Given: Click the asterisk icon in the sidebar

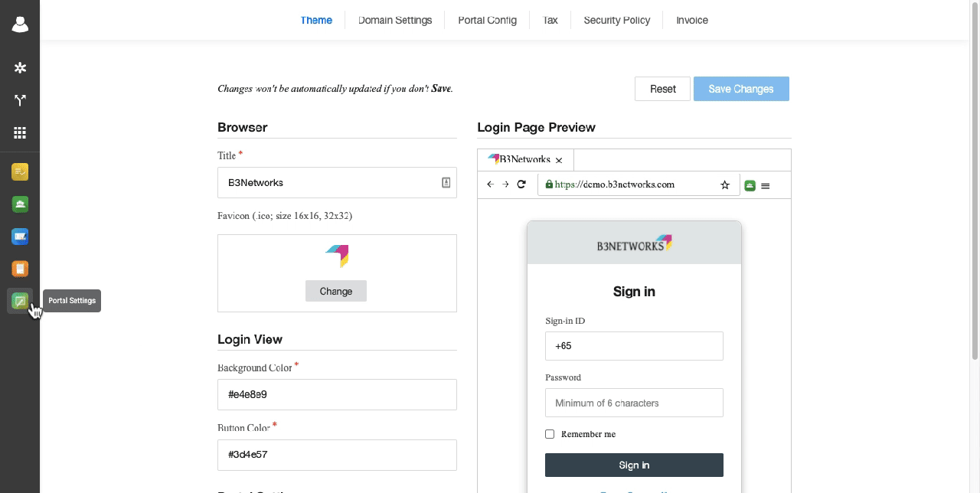Looking at the screenshot, I should [20, 68].
